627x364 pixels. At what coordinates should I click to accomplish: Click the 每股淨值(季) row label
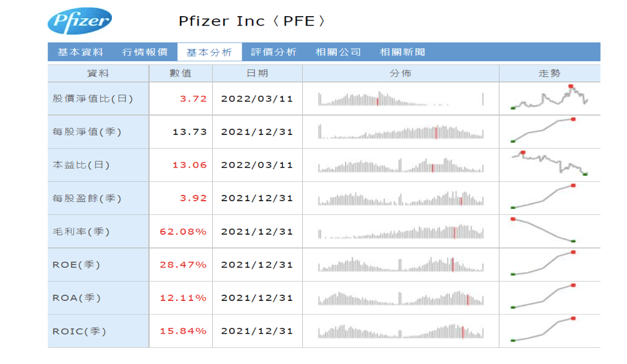87,132
